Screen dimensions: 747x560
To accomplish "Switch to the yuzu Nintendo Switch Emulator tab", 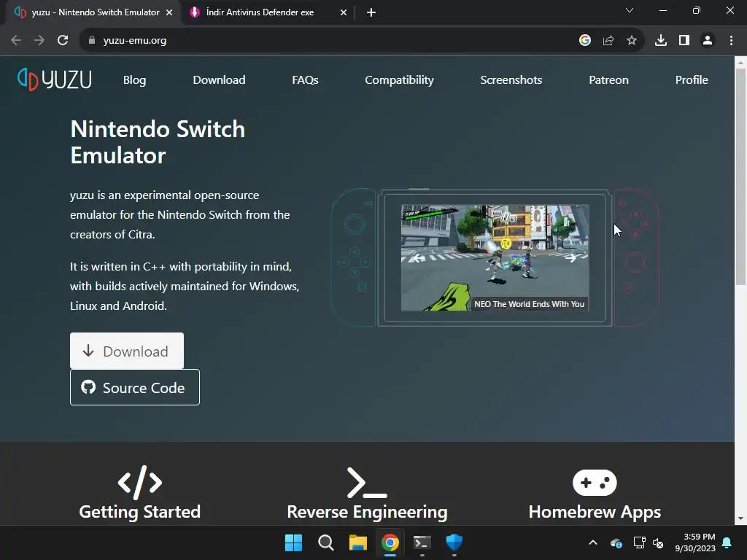I will pos(93,12).
